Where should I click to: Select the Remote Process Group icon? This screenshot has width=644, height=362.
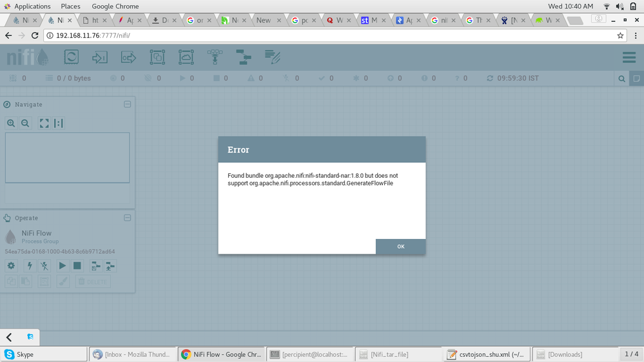(x=186, y=57)
